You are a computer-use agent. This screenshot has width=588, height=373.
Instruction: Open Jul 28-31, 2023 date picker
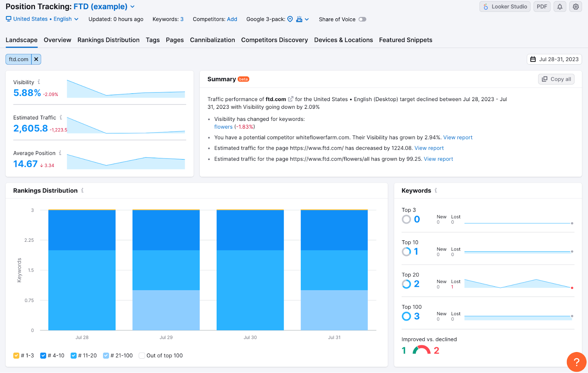click(x=555, y=59)
